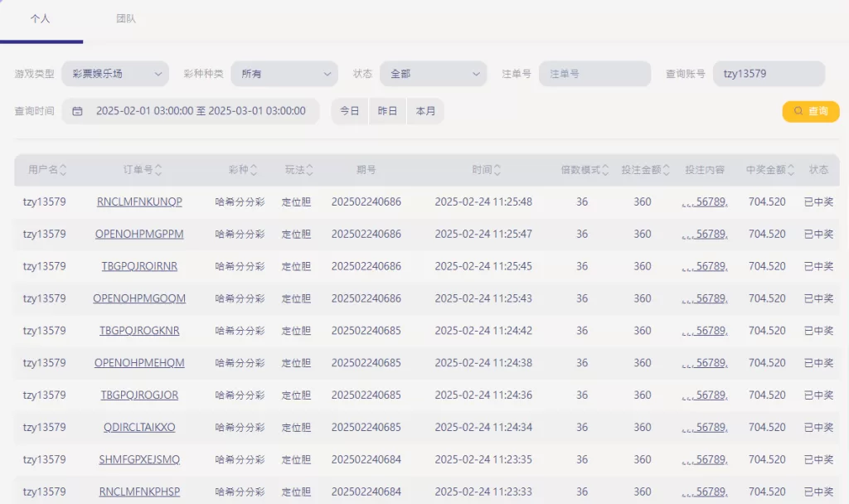Click the 状态 column header
This screenshot has width=849, height=504.
(818, 170)
